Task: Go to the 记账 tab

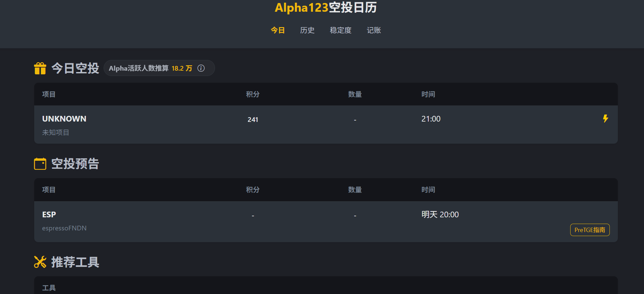Action: click(x=374, y=30)
